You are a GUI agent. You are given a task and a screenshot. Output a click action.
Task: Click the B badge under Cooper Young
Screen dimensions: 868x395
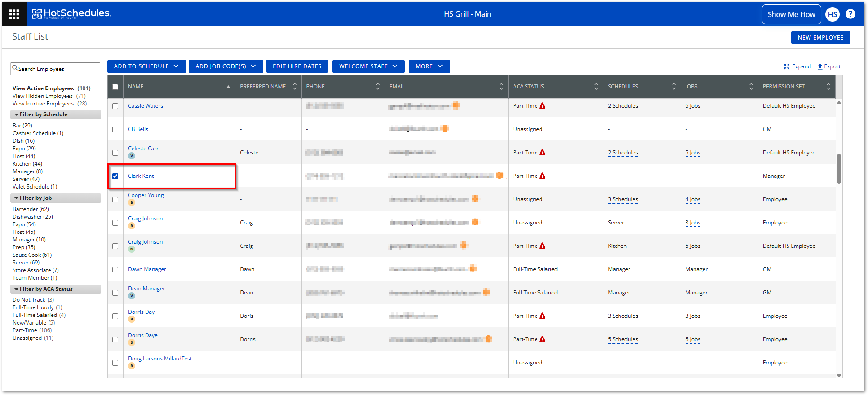[132, 202]
